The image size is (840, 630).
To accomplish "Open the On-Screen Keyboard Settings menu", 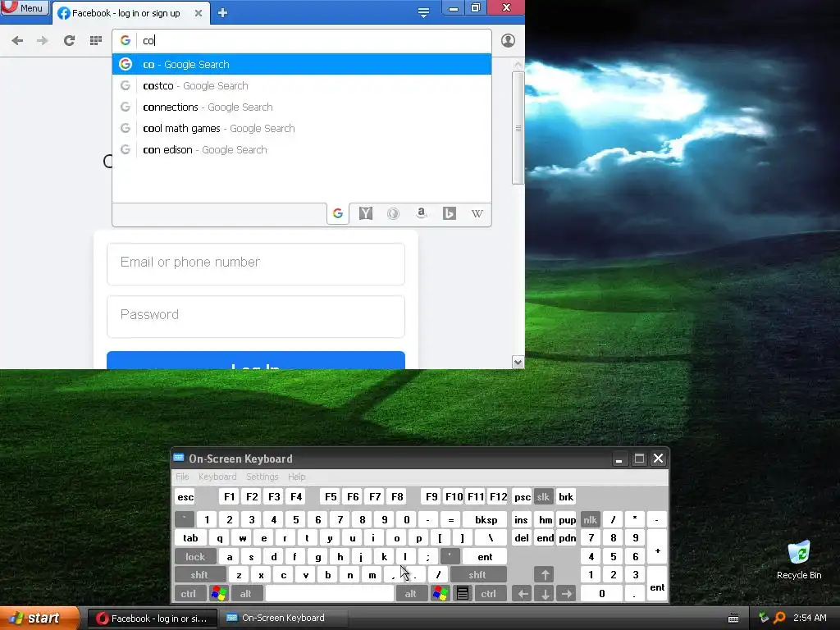I will (262, 477).
